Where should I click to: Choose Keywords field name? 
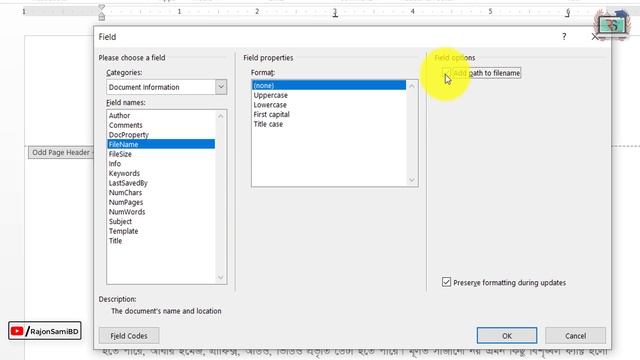[161, 173]
